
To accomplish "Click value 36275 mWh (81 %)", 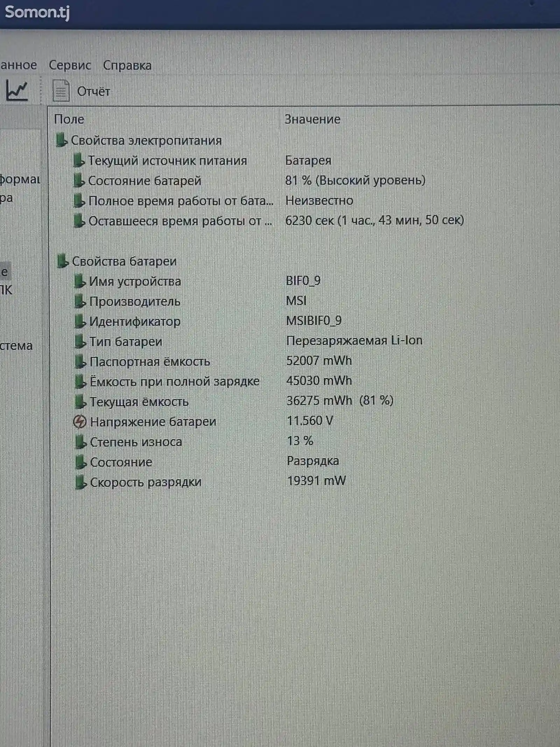I will 340,401.
